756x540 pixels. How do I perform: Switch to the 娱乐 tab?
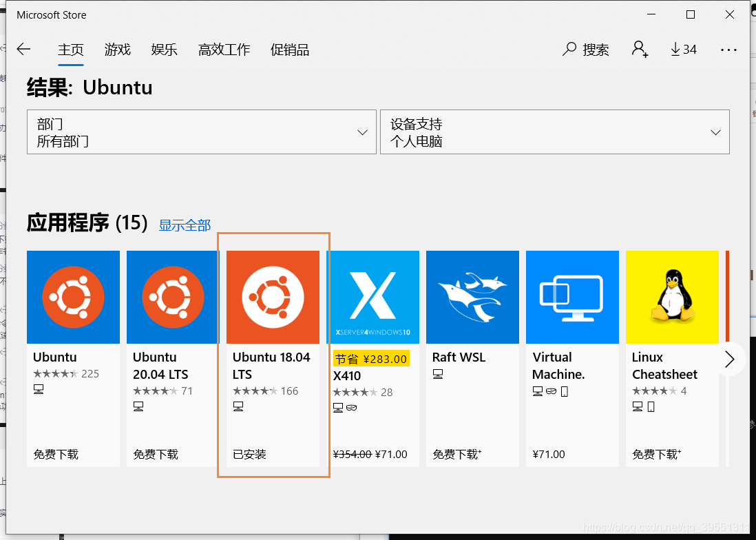165,50
